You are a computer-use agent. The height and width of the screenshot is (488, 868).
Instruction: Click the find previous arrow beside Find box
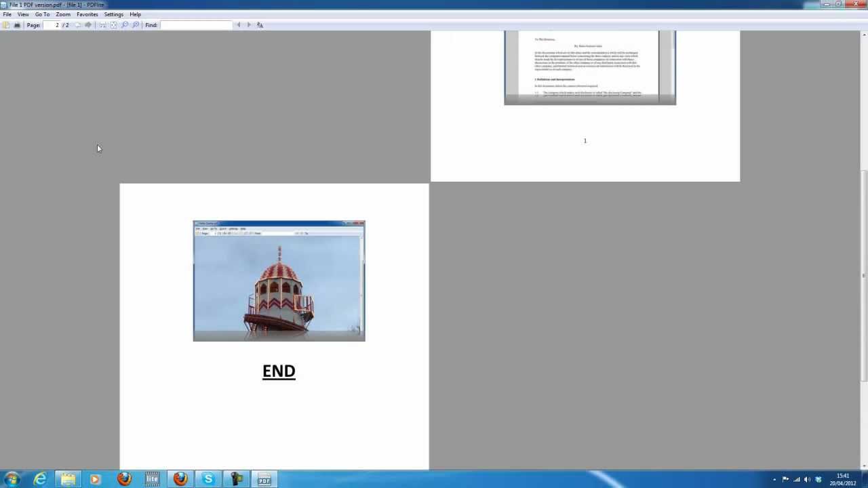click(x=239, y=24)
